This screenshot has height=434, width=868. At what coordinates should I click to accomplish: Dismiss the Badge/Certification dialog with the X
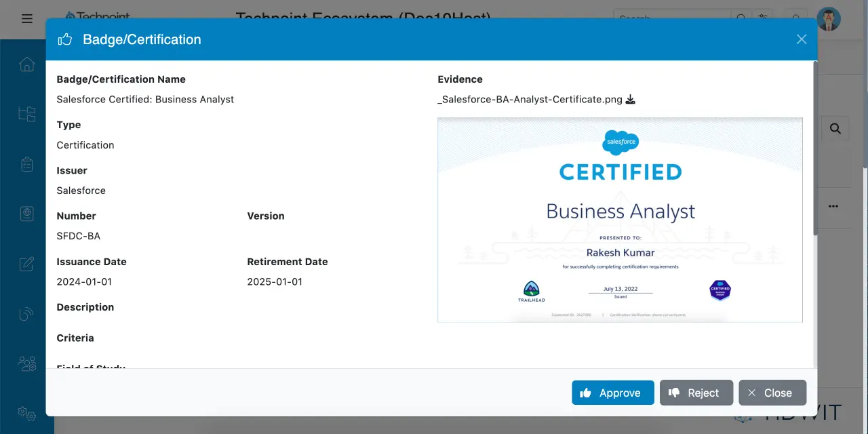click(802, 39)
